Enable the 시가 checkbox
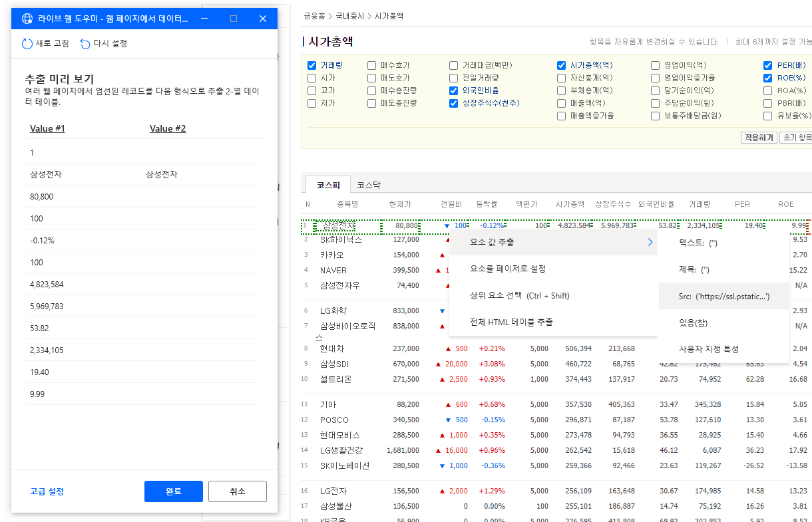This screenshot has width=812, height=522. tap(311, 78)
